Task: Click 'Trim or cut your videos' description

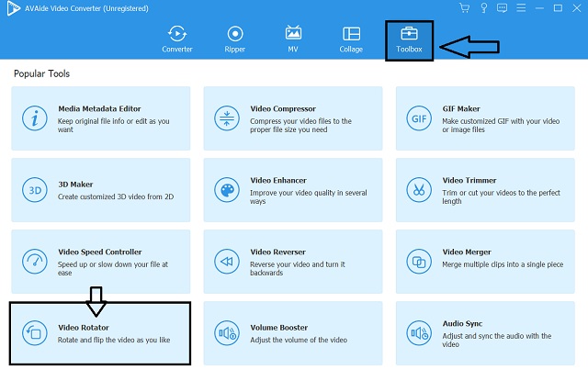Action: pos(501,196)
